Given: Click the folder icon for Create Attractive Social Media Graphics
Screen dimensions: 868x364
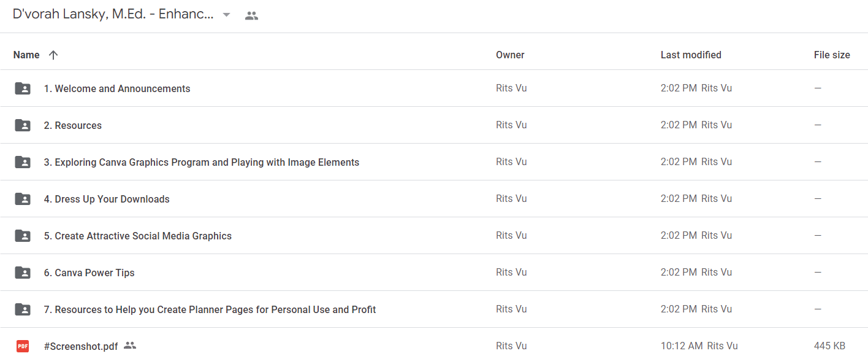Looking at the screenshot, I should tap(23, 236).
